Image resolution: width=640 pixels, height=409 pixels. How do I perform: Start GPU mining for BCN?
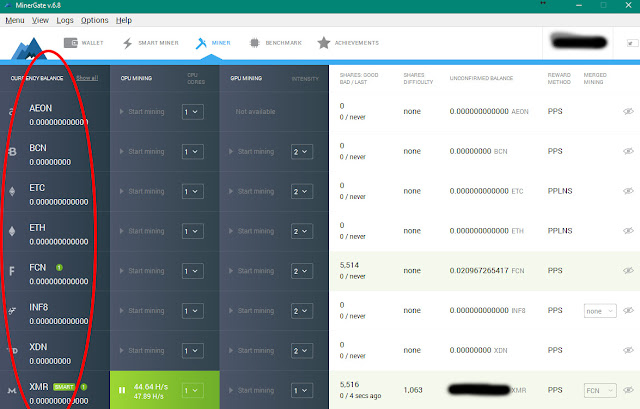251,151
